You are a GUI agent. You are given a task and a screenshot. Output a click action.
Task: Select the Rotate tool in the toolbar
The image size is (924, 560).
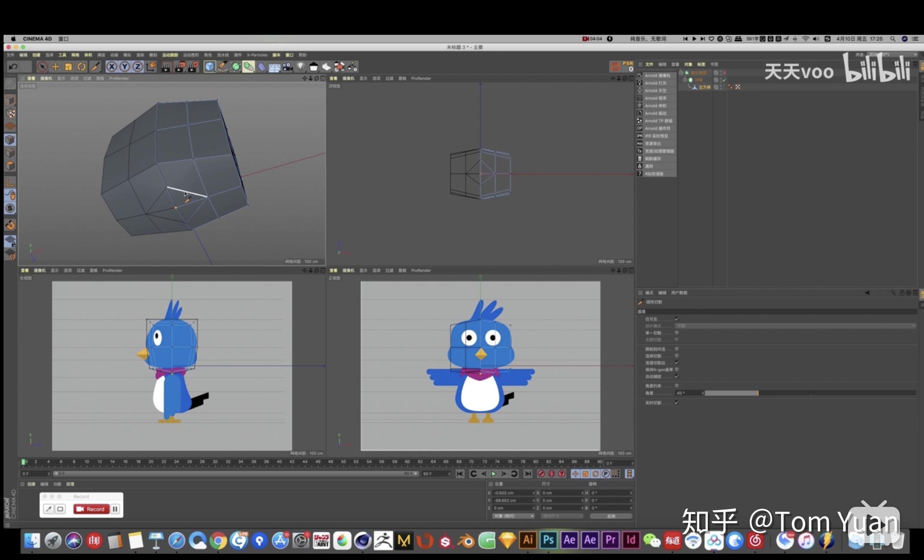coord(81,67)
